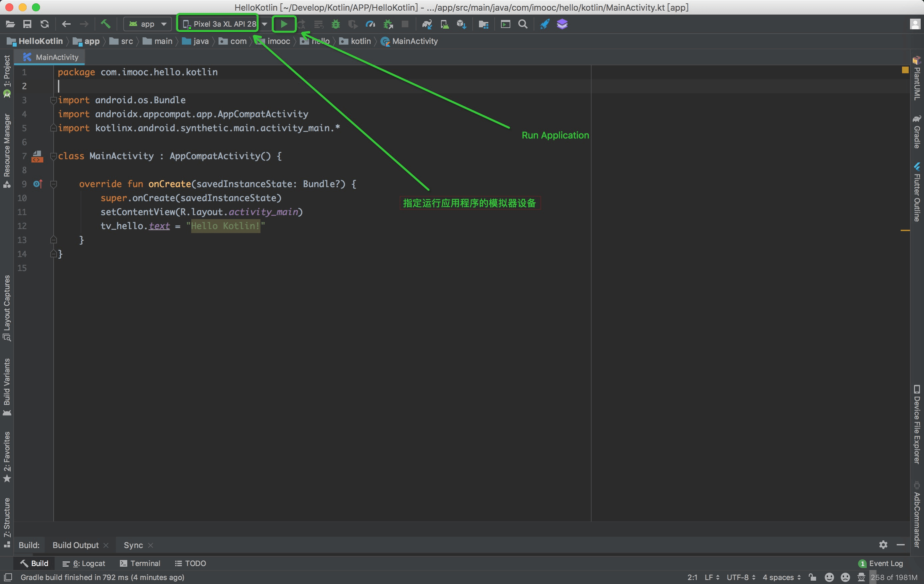This screenshot has width=924, height=584.
Task: Navigate back with the left arrow
Action: [66, 24]
